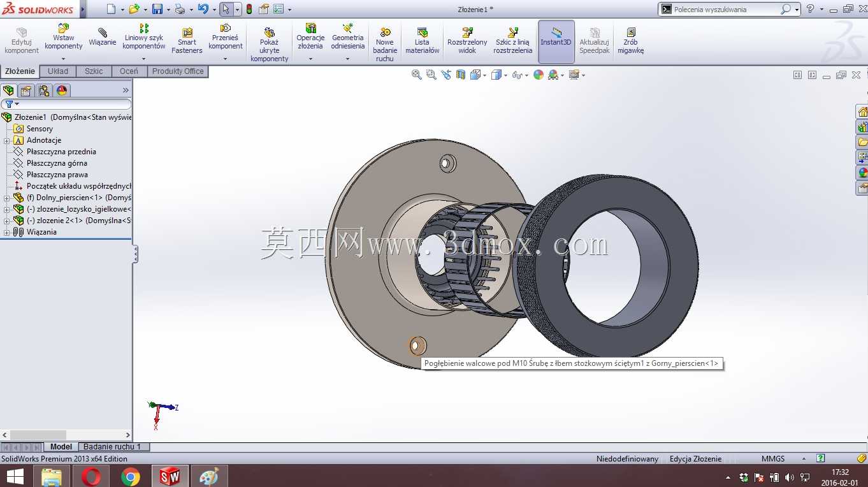
Task: Click the Print icon in the top toolbar
Action: [180, 9]
